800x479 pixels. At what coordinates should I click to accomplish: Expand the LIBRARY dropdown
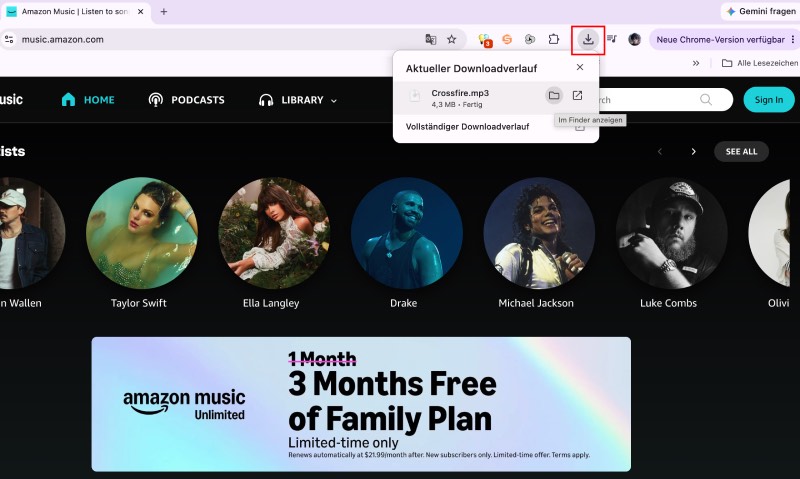(298, 100)
